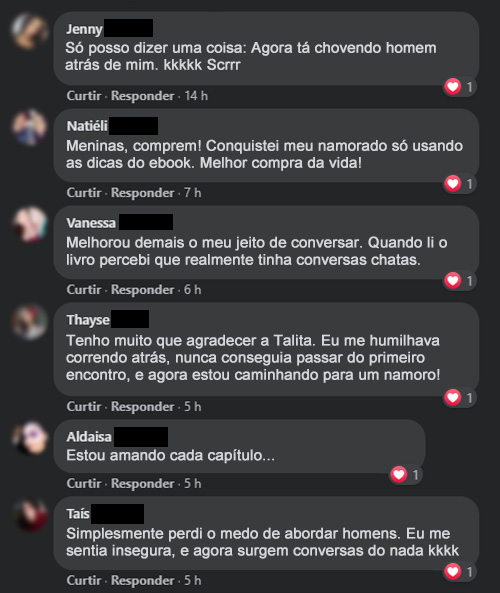Click heart reaction on Taís's comment
The height and width of the screenshot is (593, 500).
coord(460,571)
